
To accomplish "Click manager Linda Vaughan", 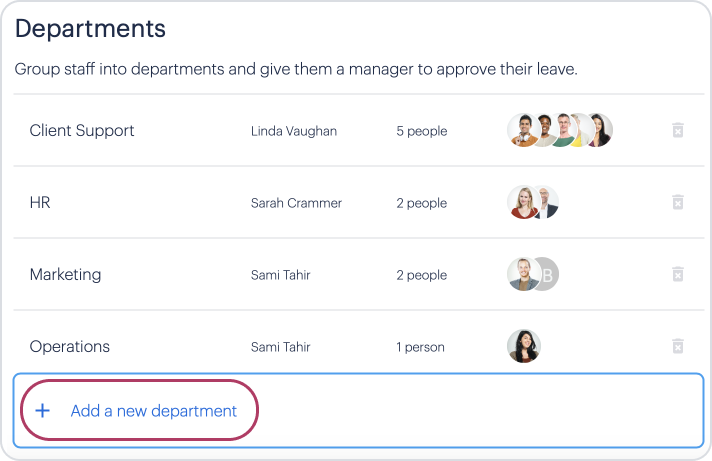I will pyautogui.click(x=294, y=131).
